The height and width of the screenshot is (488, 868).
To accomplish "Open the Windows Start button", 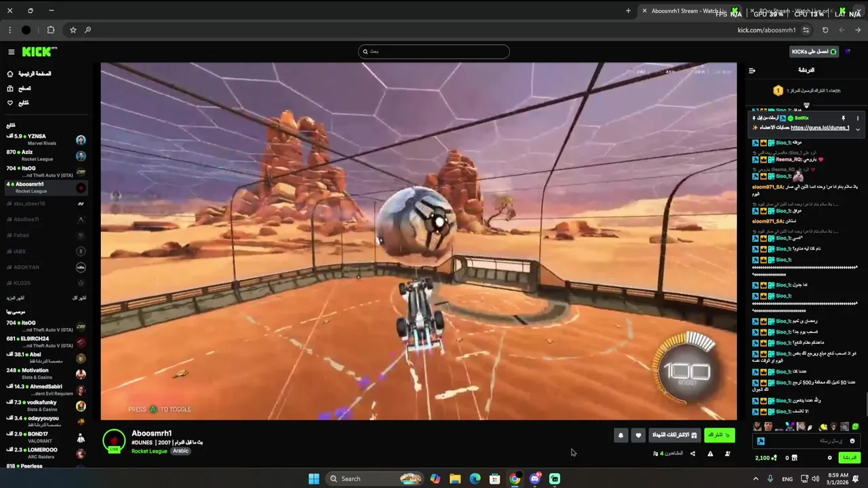I will click(x=313, y=479).
